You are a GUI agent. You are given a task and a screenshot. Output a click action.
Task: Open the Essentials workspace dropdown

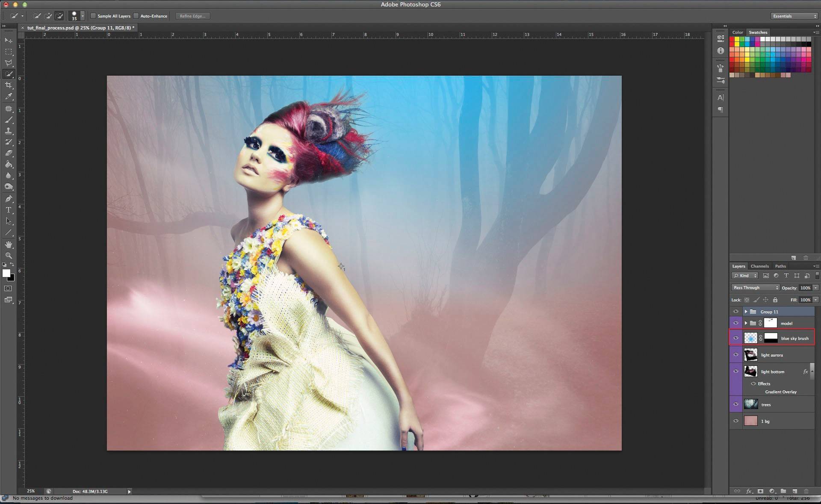point(794,16)
